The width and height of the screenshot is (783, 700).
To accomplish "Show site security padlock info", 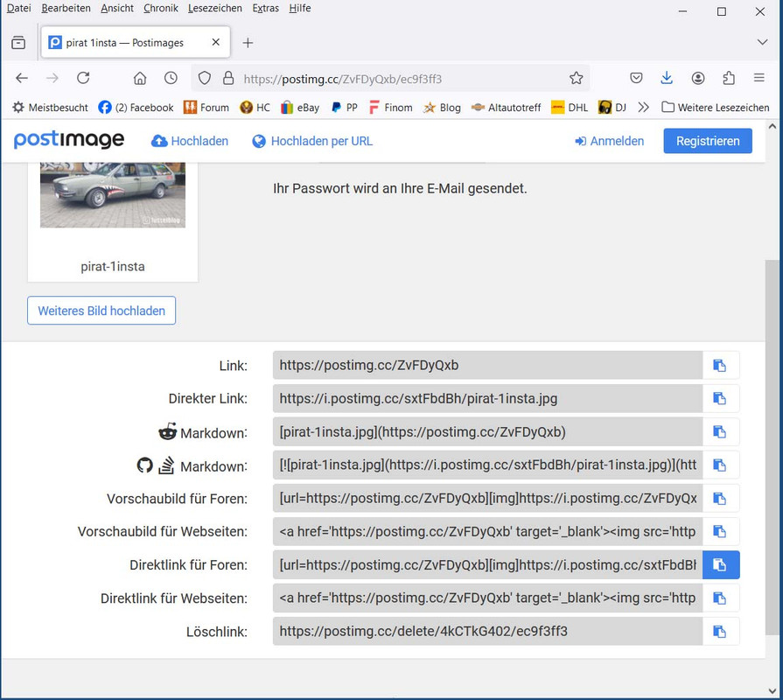I will pyautogui.click(x=228, y=79).
